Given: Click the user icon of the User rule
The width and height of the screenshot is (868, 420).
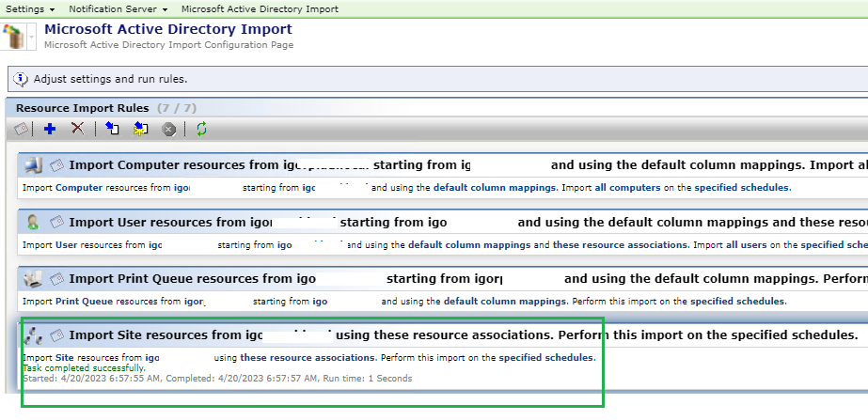Looking at the screenshot, I should 33,223.
